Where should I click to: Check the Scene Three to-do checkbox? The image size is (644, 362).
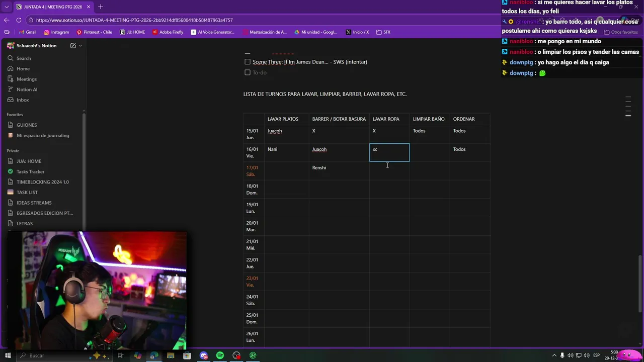pos(248,62)
